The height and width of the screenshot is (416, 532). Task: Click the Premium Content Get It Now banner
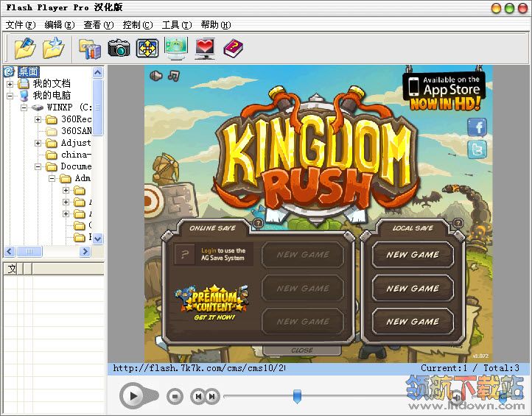[213, 303]
